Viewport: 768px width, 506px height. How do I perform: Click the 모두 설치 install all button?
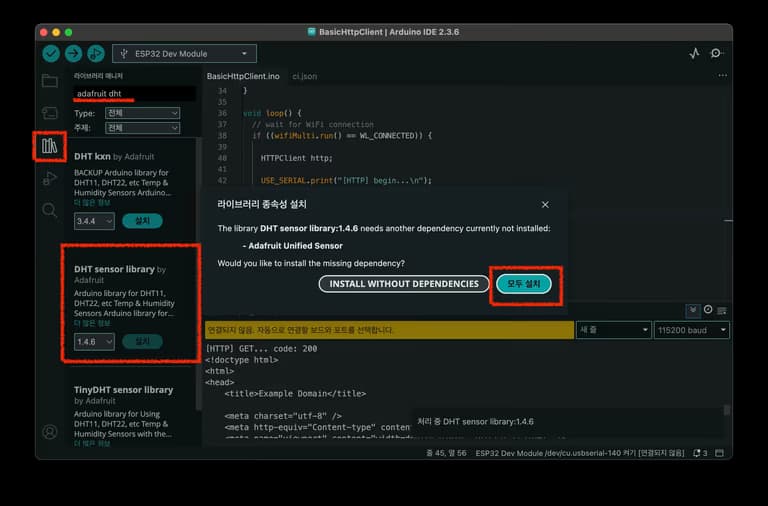coord(523,284)
